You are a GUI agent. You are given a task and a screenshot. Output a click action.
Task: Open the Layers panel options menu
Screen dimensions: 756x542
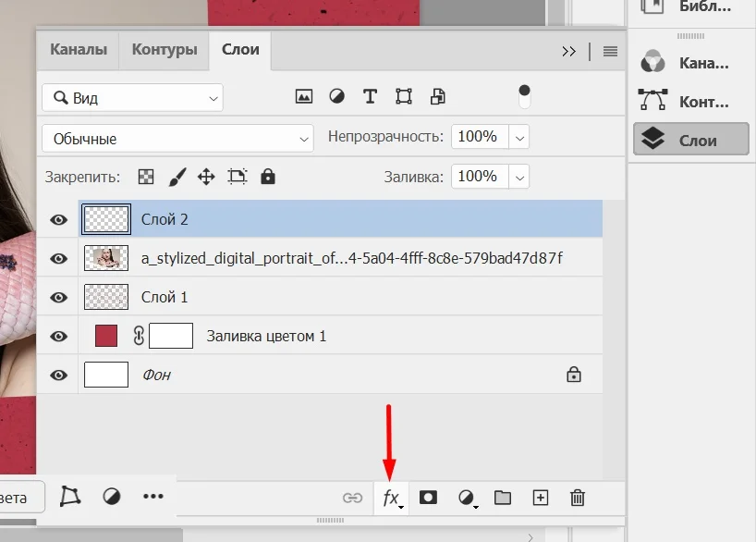coord(610,51)
